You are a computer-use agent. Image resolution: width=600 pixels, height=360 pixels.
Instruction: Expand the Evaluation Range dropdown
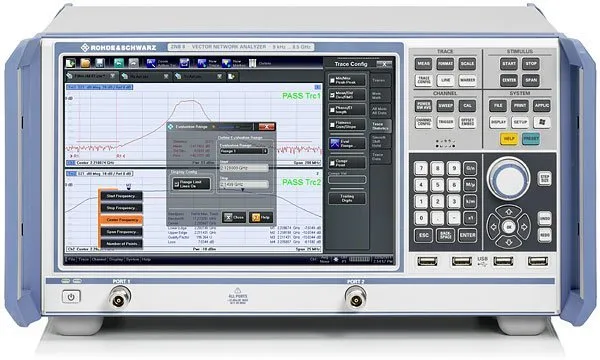click(243, 151)
